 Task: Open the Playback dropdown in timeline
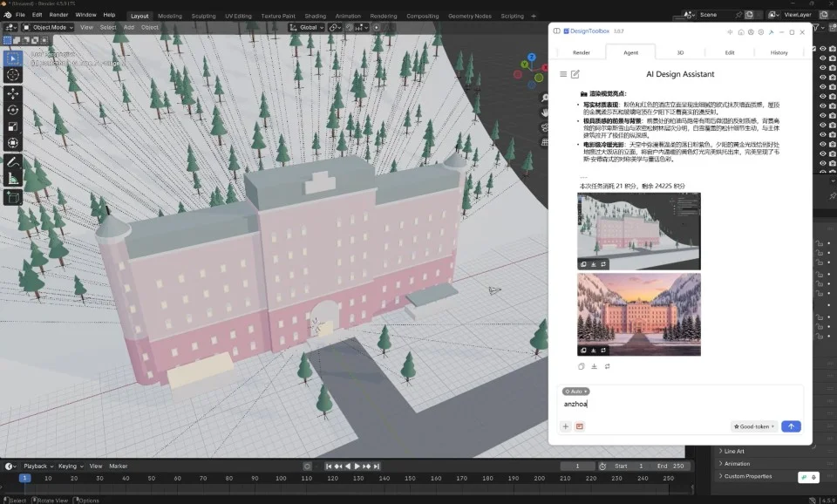tap(37, 467)
